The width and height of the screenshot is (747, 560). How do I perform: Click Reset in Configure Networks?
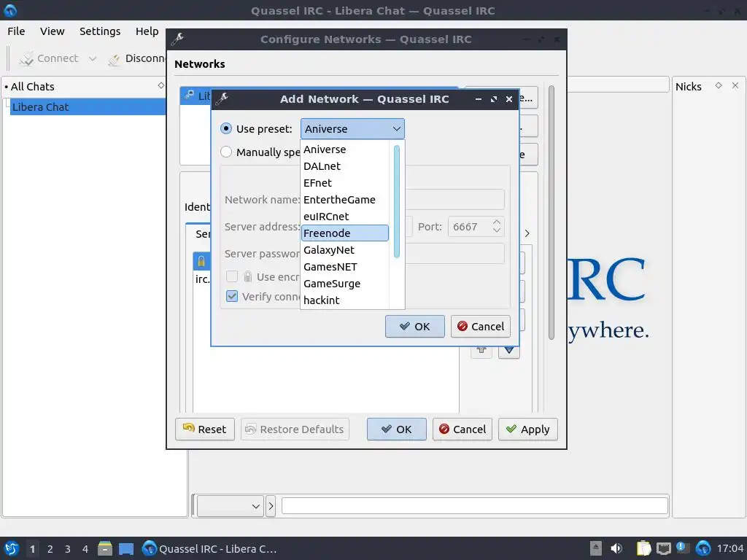tap(205, 429)
